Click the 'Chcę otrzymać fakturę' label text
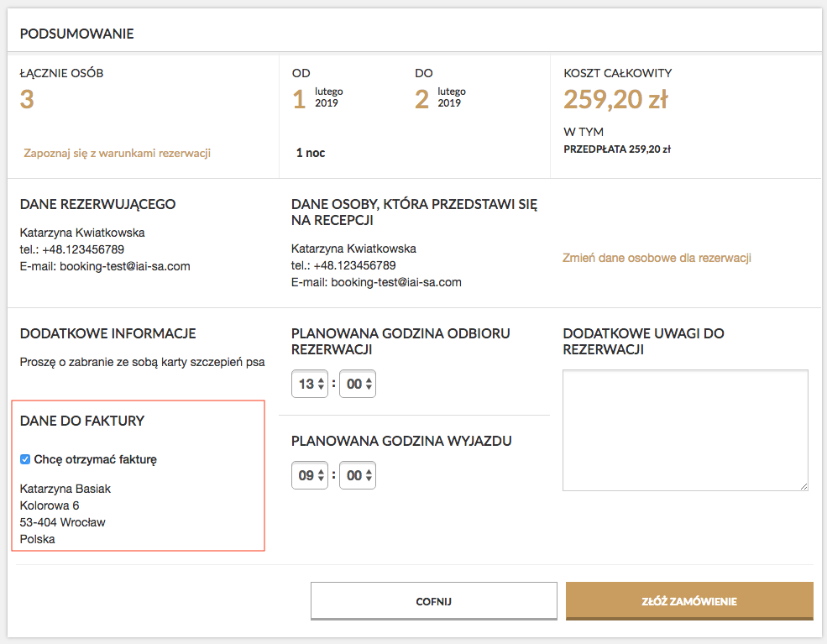The width and height of the screenshot is (827, 644). click(96, 459)
